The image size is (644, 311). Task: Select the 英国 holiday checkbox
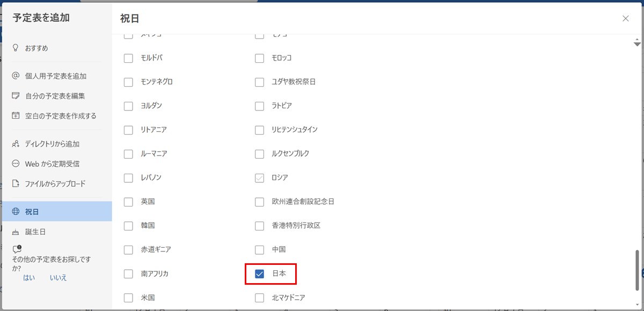point(128,202)
